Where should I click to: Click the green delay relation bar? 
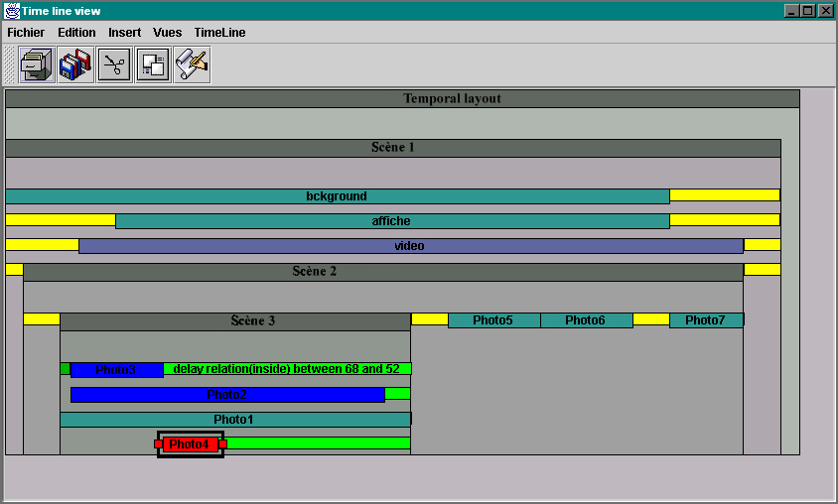point(287,369)
